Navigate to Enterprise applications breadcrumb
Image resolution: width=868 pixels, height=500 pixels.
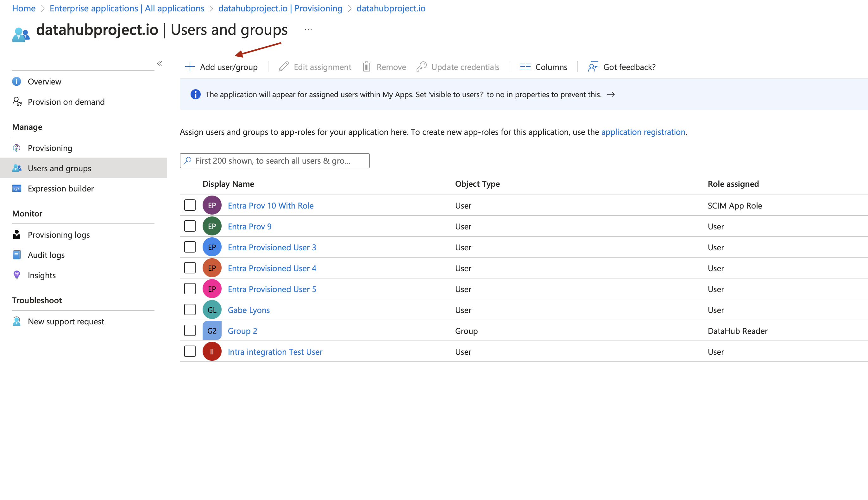coord(127,8)
